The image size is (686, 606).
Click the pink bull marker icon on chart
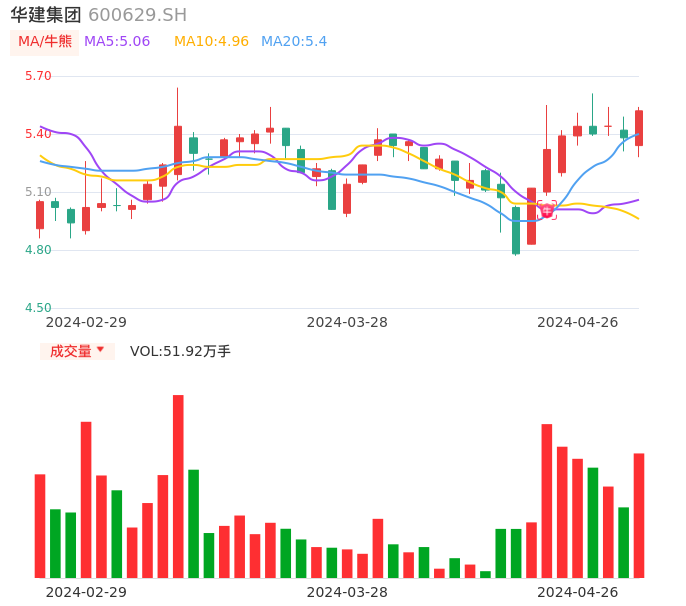coord(546,210)
